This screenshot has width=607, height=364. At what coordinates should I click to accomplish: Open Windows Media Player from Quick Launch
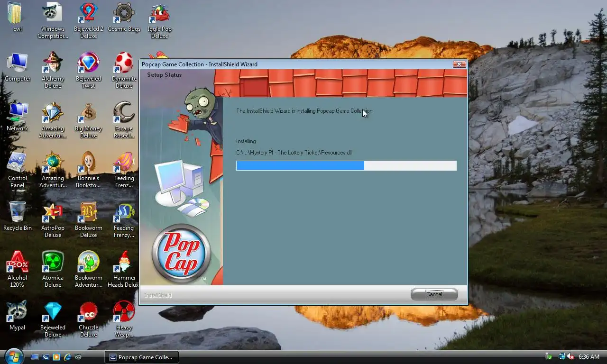tap(56, 357)
